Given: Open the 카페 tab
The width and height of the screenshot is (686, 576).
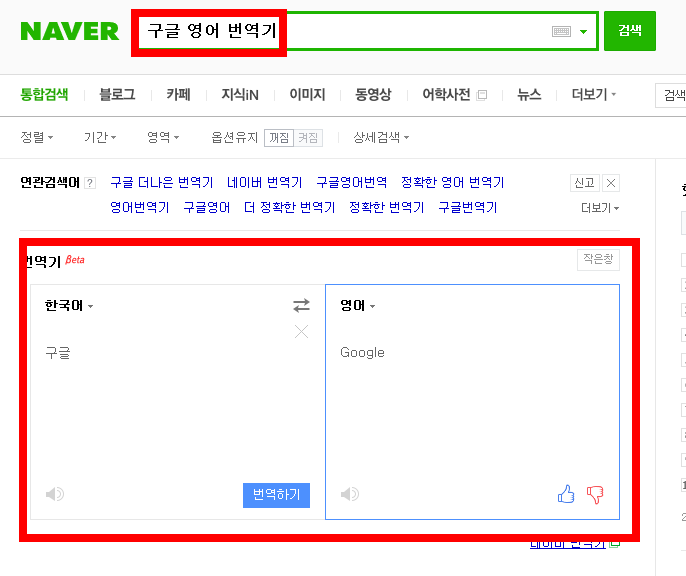Looking at the screenshot, I should click(x=178, y=94).
